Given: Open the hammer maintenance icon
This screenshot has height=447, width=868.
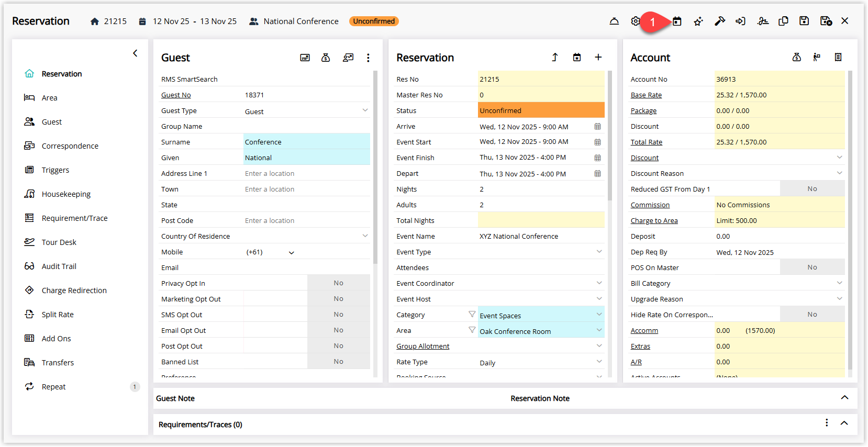Looking at the screenshot, I should point(720,21).
